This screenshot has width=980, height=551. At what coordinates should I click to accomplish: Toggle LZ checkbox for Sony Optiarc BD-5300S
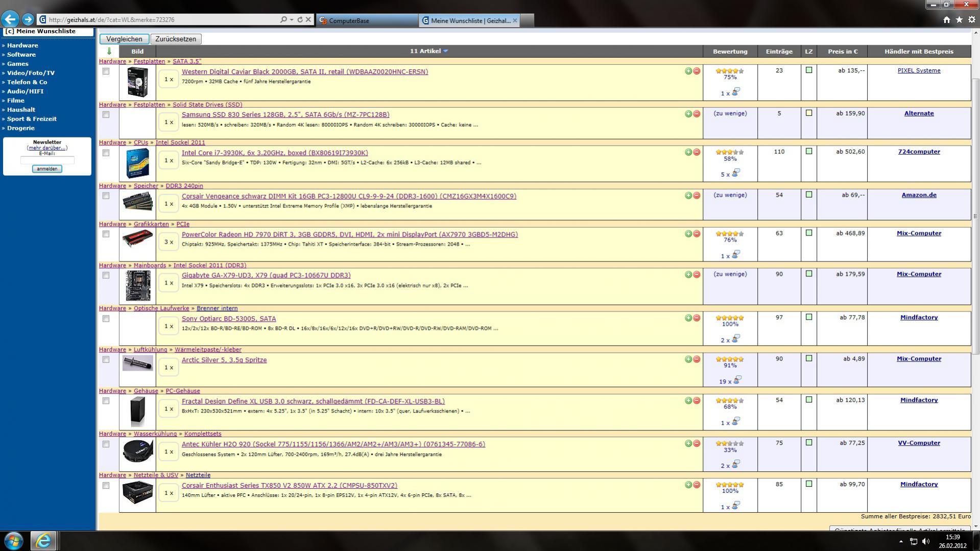click(x=809, y=317)
